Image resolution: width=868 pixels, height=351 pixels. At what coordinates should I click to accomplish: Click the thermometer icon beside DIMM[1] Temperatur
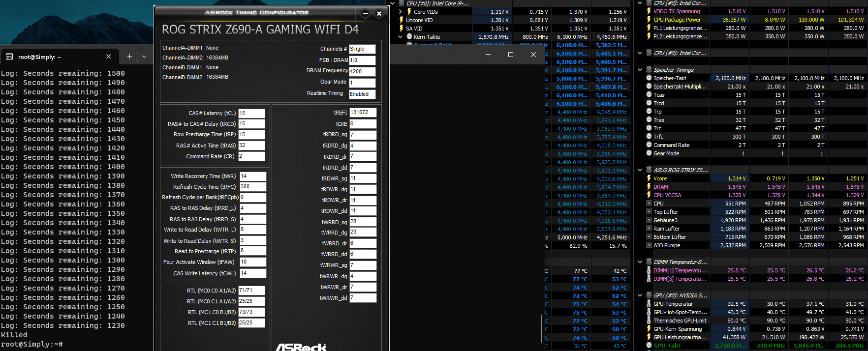(649, 270)
